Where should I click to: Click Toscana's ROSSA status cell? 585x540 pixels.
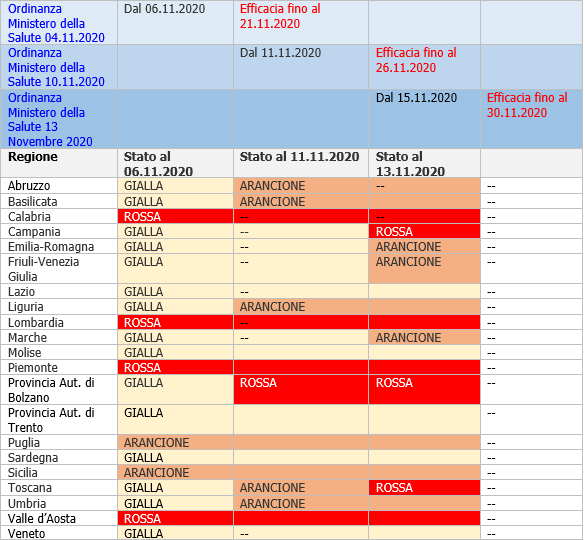pyautogui.click(x=424, y=488)
